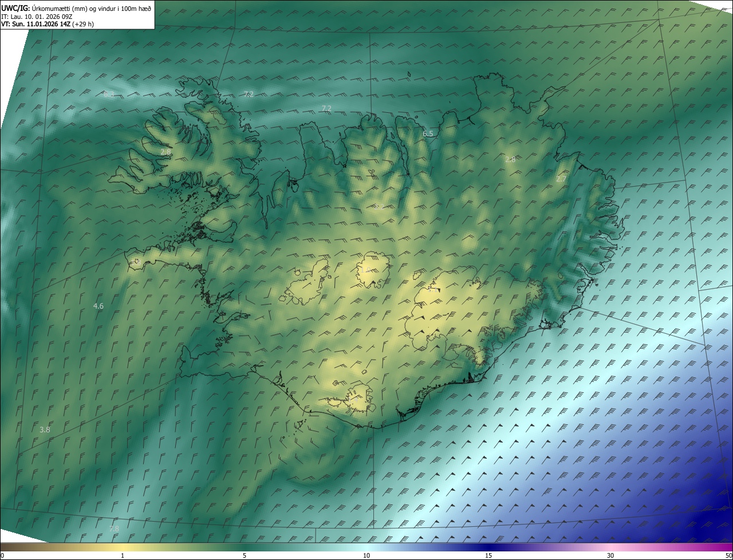Click the 8.3 precipitation value label
The height and width of the screenshot is (560, 733).
tap(109, 94)
